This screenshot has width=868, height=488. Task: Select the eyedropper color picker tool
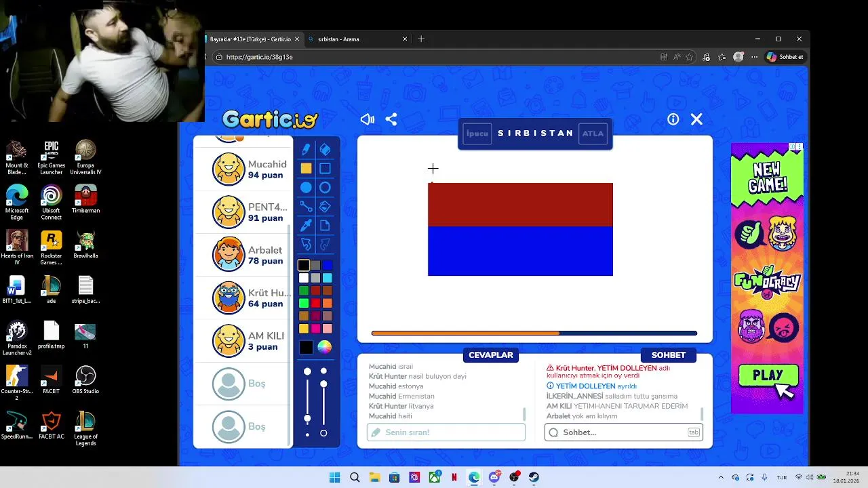click(306, 226)
